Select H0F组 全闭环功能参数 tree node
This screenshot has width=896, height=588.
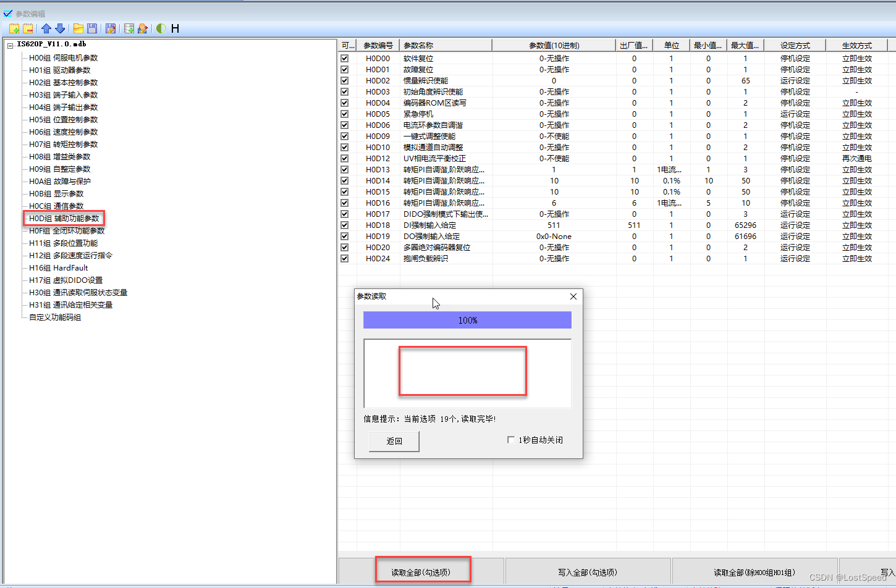67,231
